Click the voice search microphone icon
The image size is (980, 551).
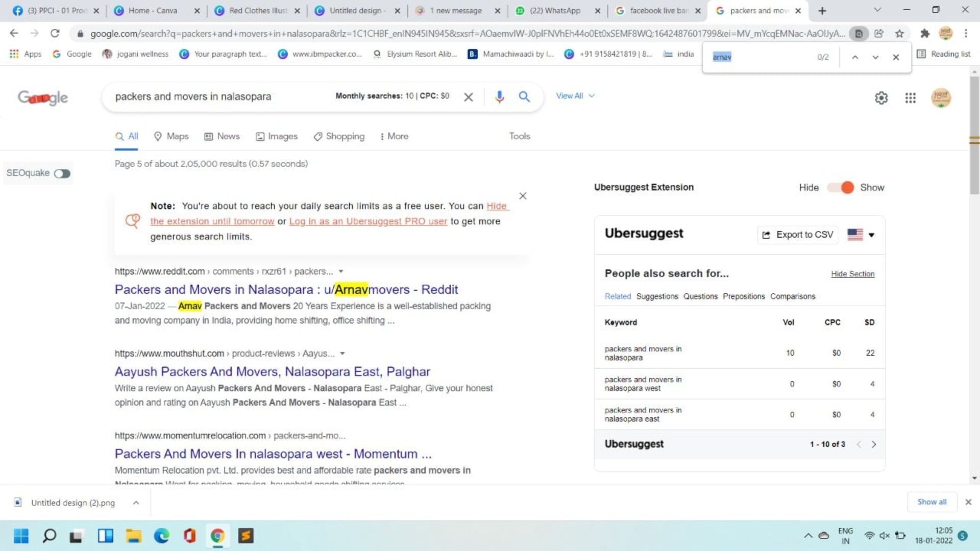click(x=499, y=96)
